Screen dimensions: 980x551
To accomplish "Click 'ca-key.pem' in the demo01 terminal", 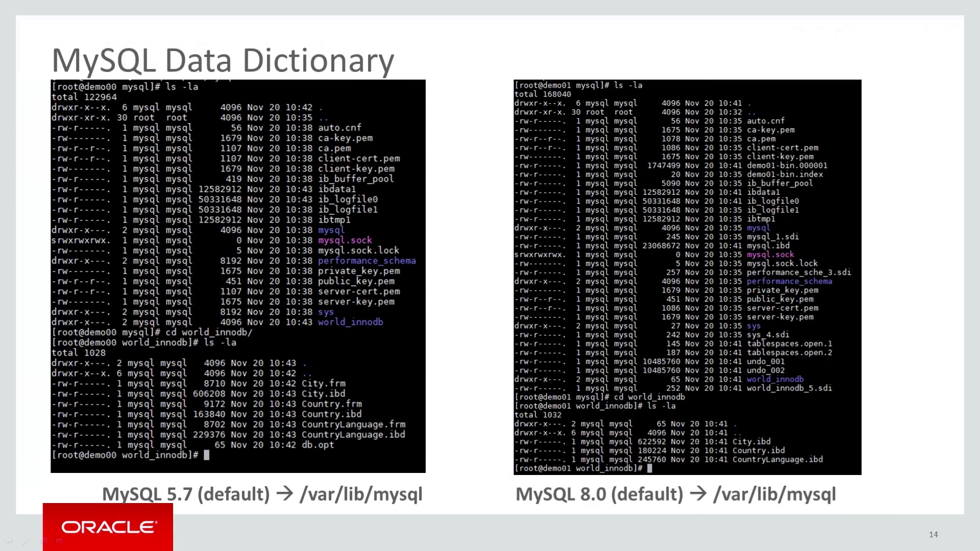I will (771, 130).
